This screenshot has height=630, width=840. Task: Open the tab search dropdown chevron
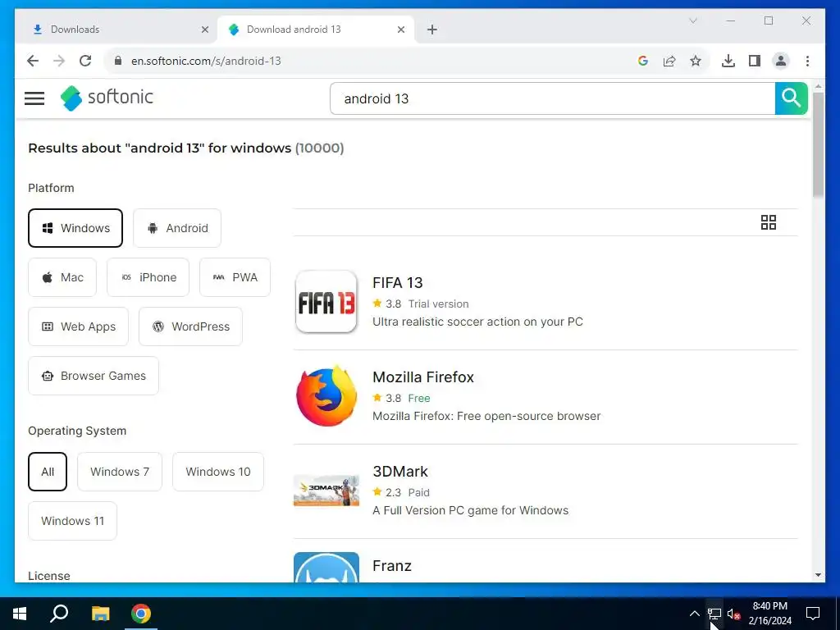[x=692, y=21]
